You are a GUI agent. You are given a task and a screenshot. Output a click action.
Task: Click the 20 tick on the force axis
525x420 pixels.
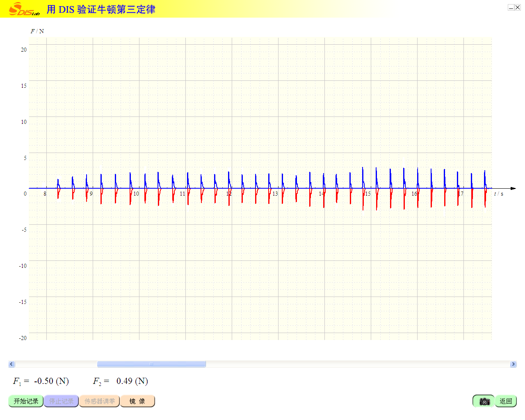tap(24, 50)
